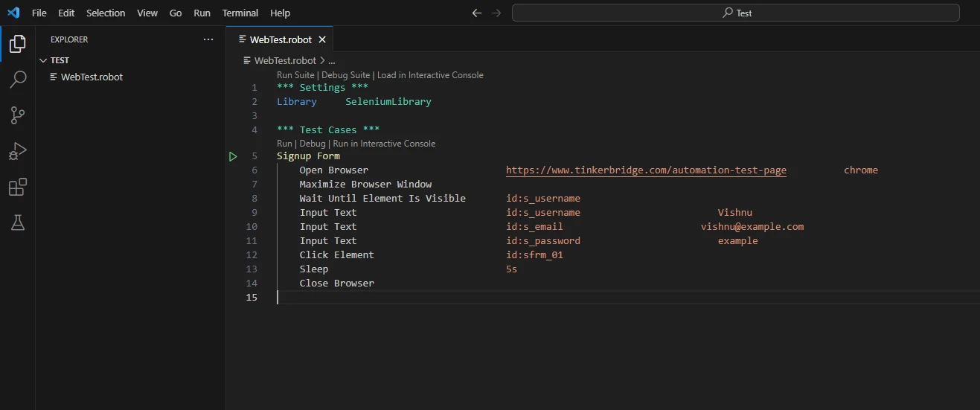This screenshot has width=980, height=410.
Task: Open the Go menu
Action: click(x=176, y=13)
